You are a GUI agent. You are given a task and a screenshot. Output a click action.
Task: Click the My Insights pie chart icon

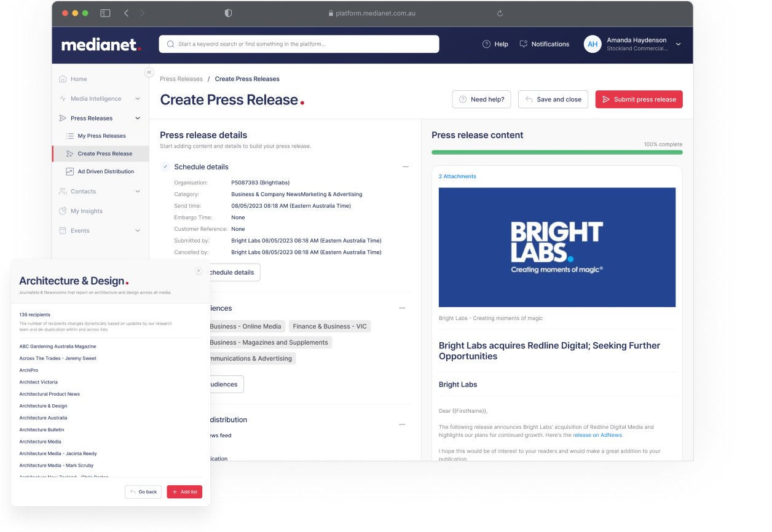(63, 211)
